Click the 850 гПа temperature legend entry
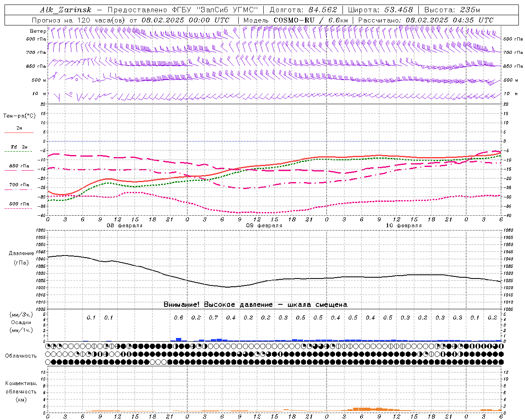 [x=19, y=166]
